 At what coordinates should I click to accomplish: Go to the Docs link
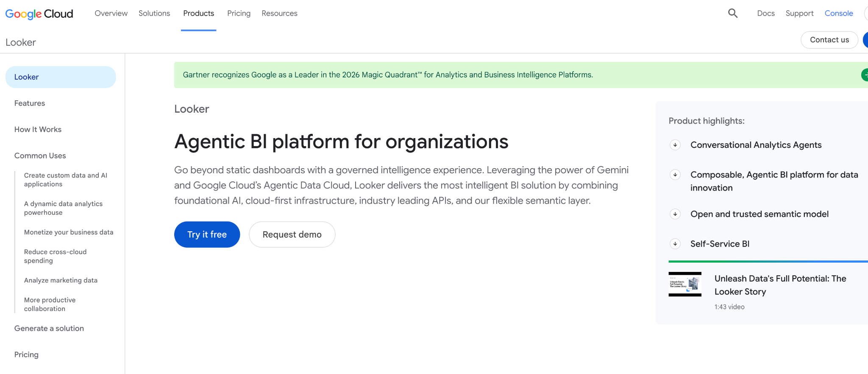click(x=766, y=13)
